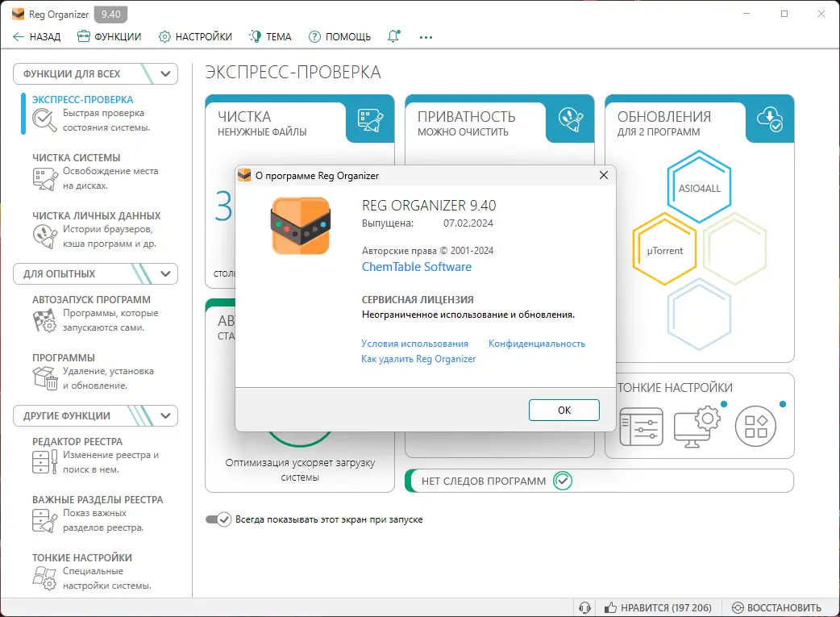The image size is (840, 617).
Task: Click the sliders panel icon in Тонкие настройки
Action: (641, 427)
